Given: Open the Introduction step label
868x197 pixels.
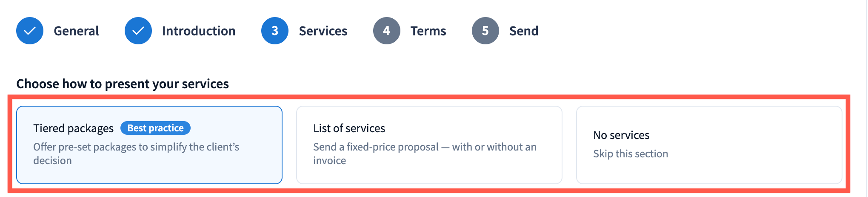Looking at the screenshot, I should point(198,31).
